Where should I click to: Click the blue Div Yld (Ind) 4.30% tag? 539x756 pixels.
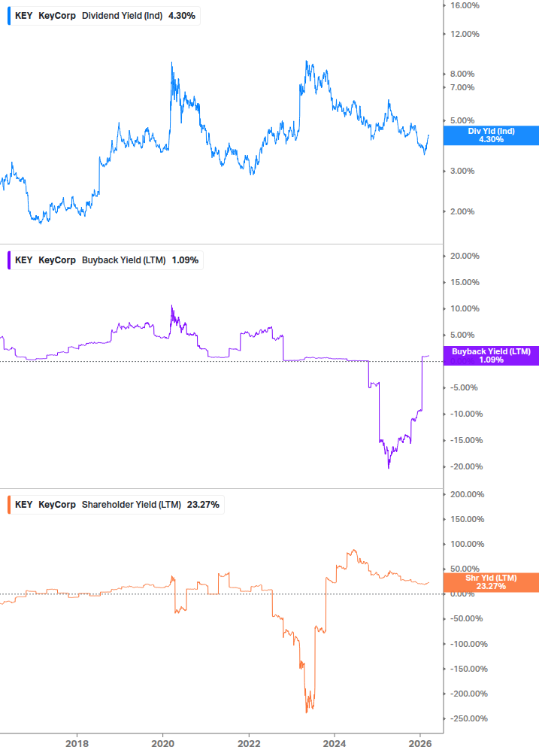point(491,135)
